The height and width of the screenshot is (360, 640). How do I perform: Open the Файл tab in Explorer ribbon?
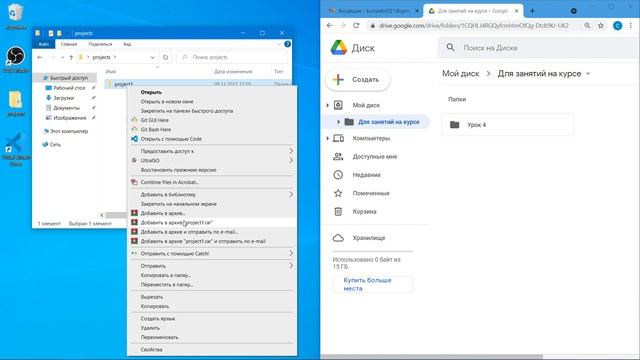point(44,44)
